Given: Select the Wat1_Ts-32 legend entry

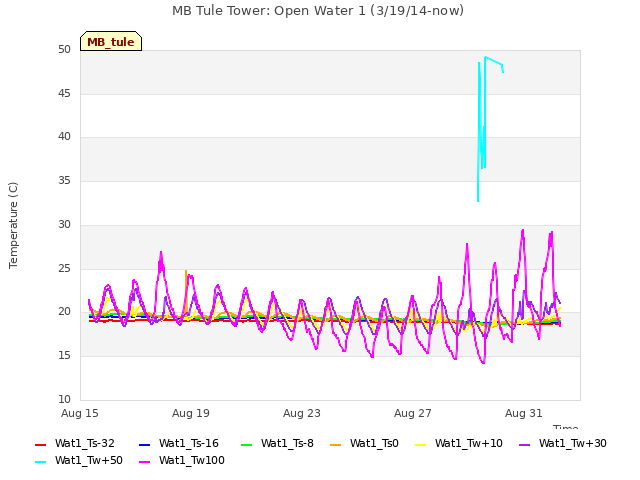Looking at the screenshot, I should (x=75, y=443).
